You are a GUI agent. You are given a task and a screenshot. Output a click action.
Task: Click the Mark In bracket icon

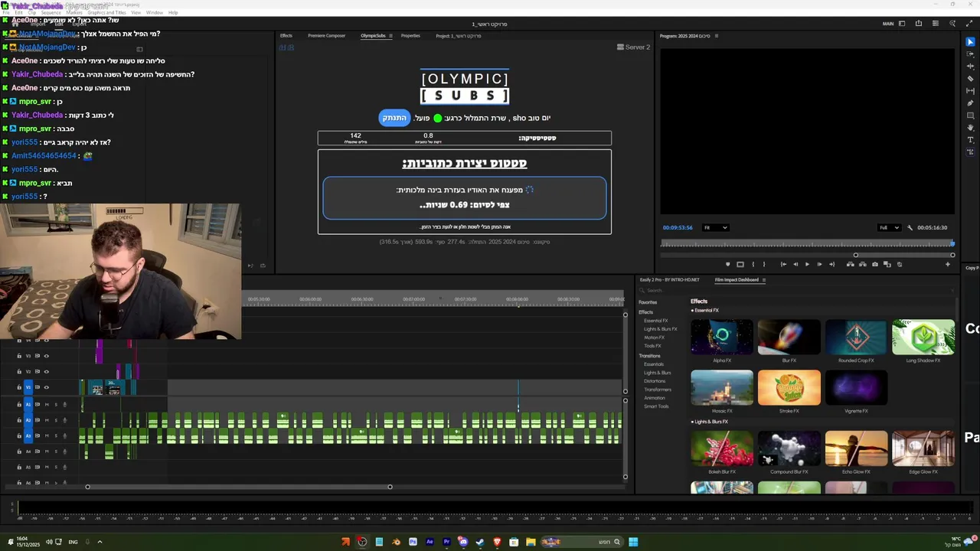(x=753, y=264)
